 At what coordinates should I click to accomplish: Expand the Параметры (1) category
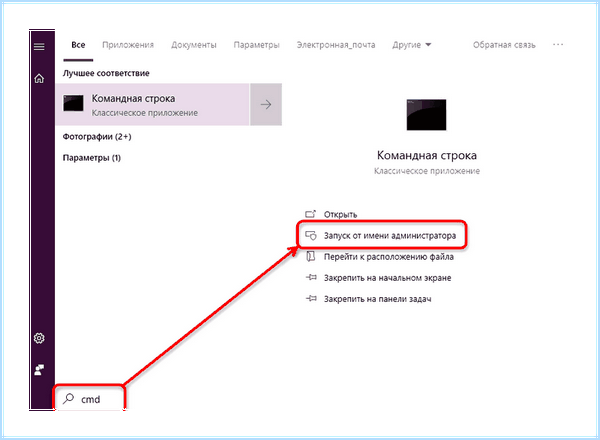91,158
